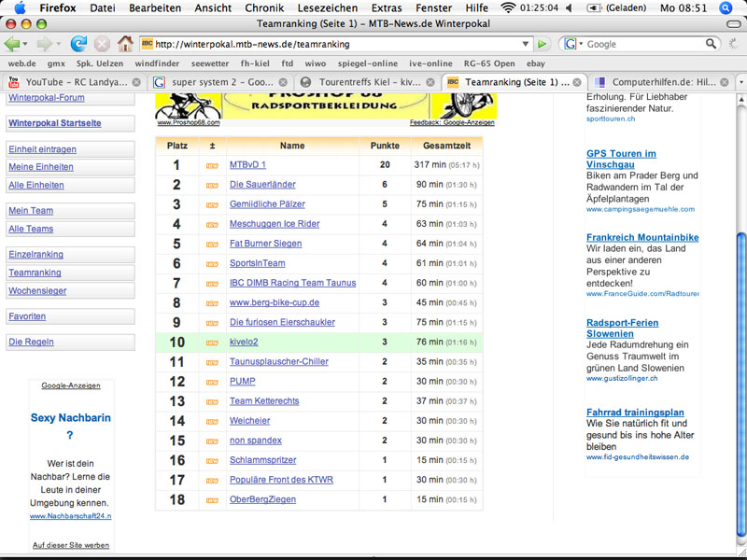Open the Apple menu

20,7
